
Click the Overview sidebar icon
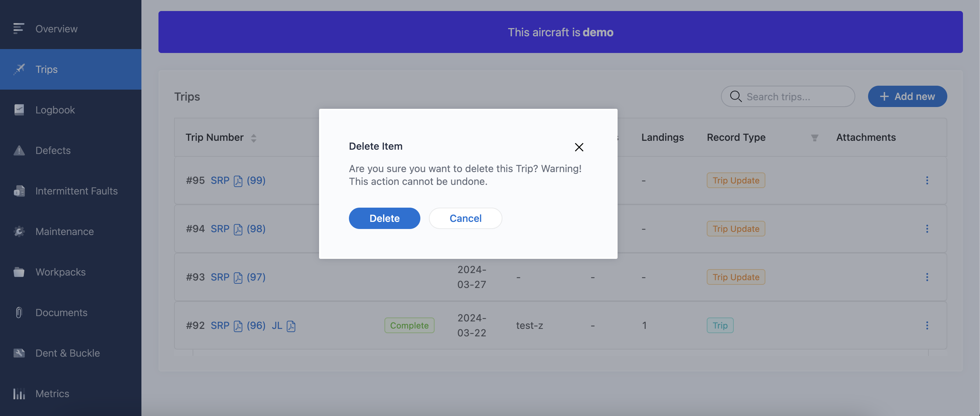pyautogui.click(x=18, y=28)
